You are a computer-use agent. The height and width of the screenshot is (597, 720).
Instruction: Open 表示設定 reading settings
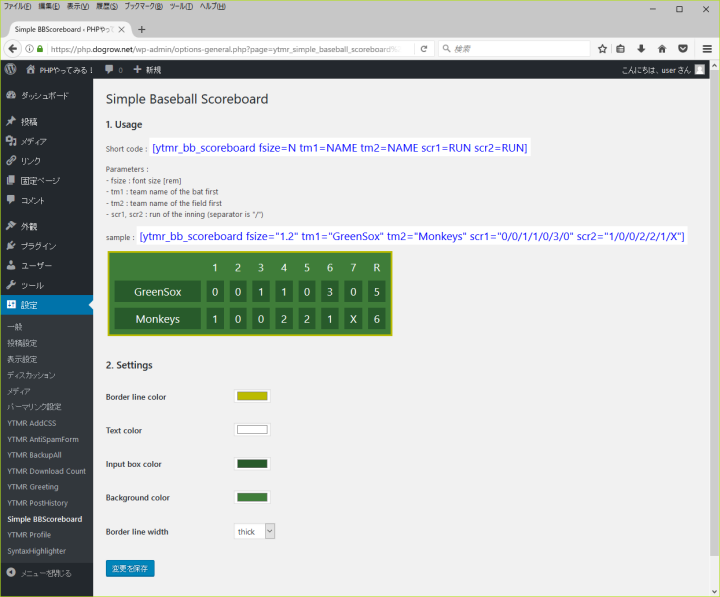click(22, 359)
